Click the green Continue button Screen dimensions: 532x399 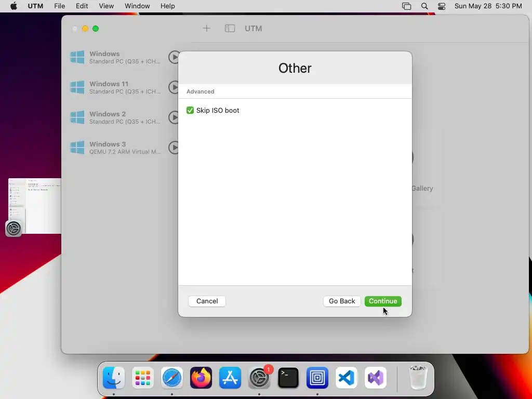coord(383,301)
